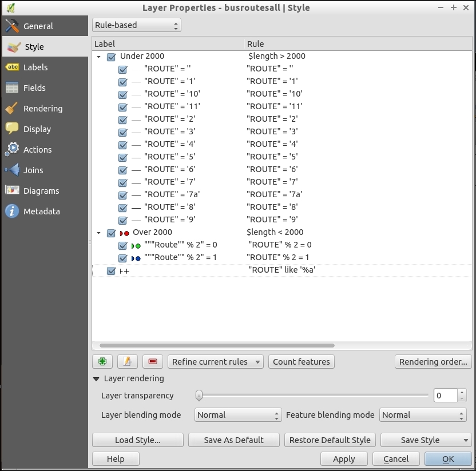Click Restore Default Style button

point(330,440)
